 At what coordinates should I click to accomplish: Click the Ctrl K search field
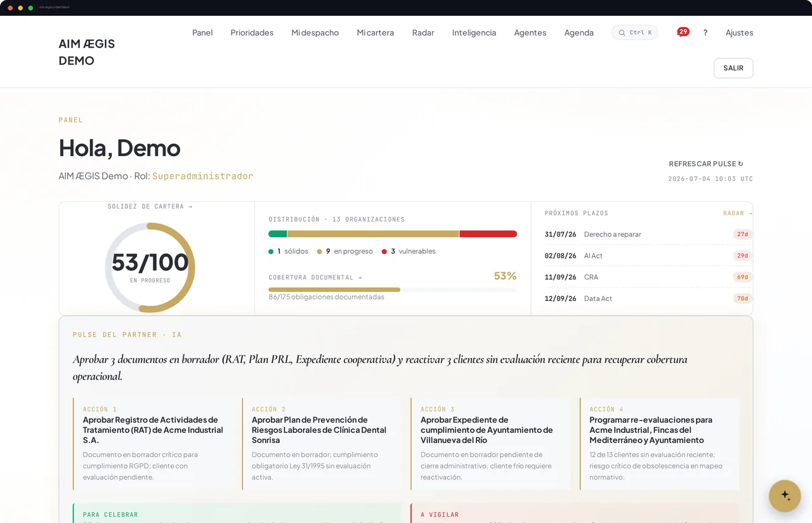(x=635, y=32)
